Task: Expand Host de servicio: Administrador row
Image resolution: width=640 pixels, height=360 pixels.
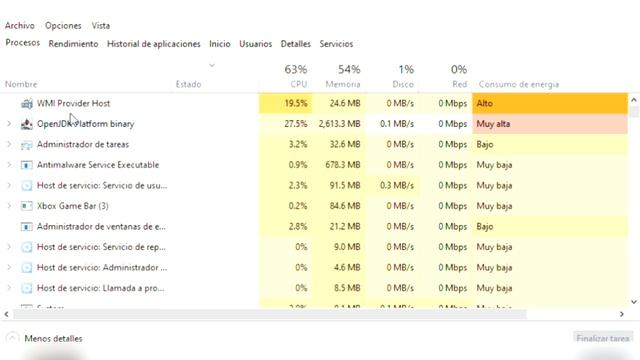Action: [x=9, y=267]
